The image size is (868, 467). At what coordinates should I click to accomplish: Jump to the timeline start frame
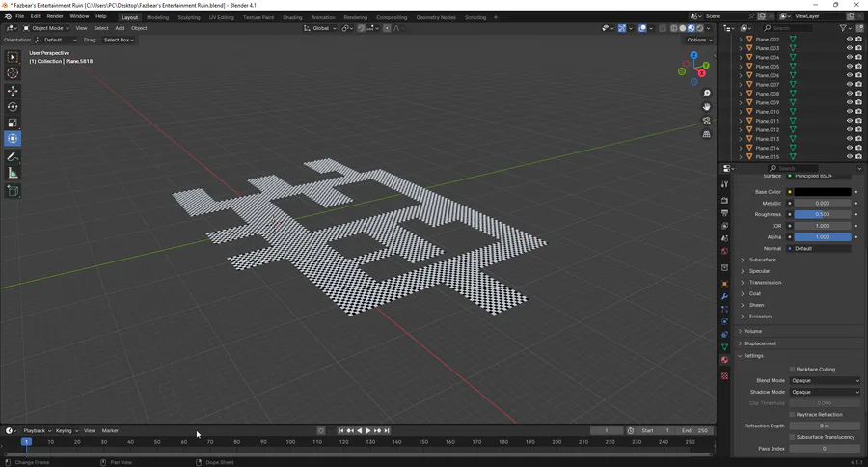coord(341,430)
